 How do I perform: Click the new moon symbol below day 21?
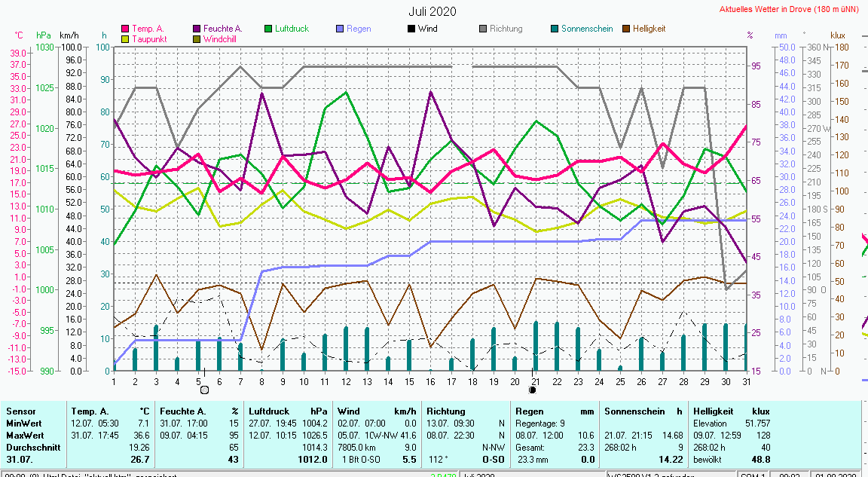533,390
